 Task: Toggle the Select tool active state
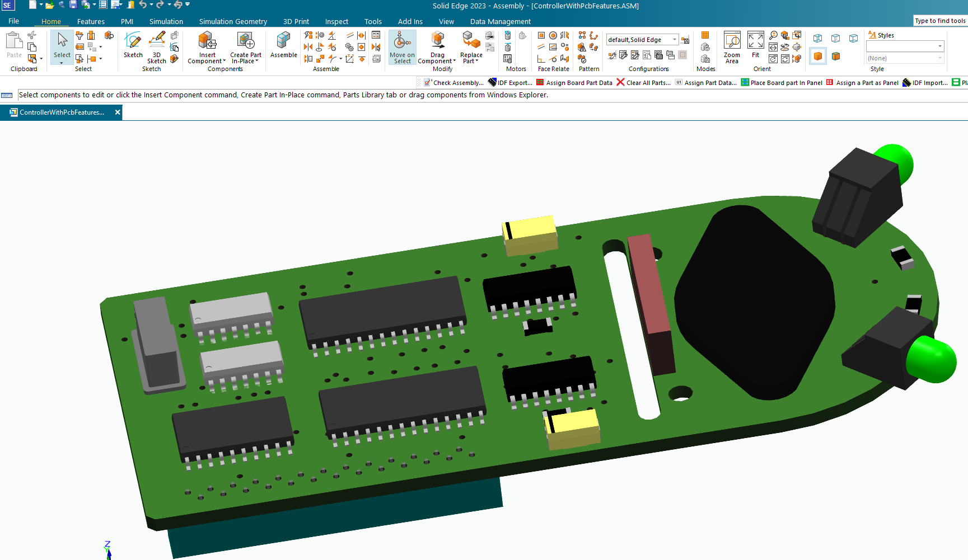[x=62, y=45]
